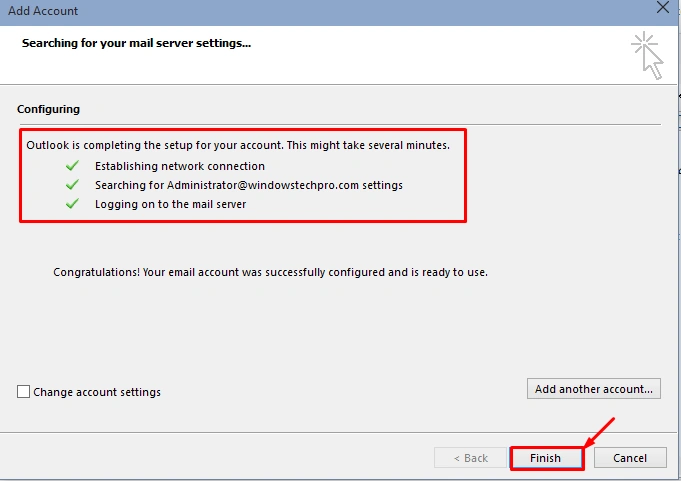
Task: Click the cursor wizard icon
Action: [647, 55]
